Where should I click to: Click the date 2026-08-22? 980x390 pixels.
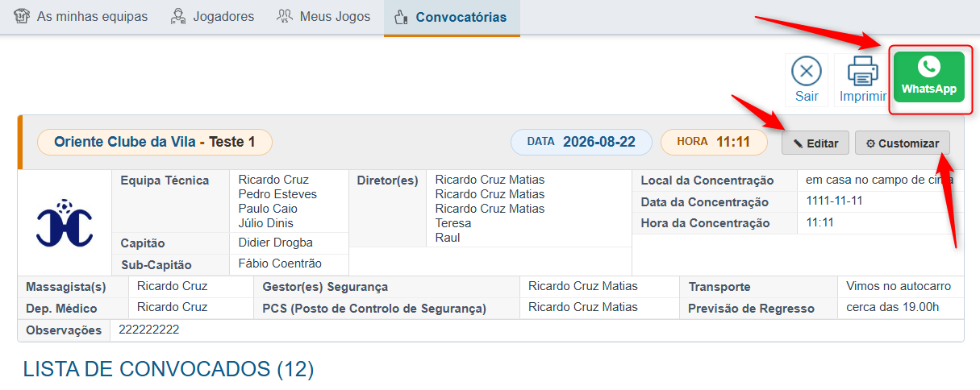coord(599,143)
